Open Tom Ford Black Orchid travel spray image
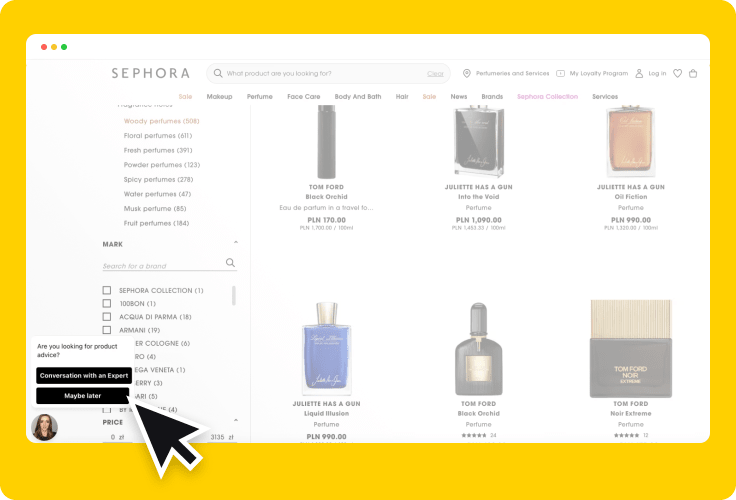Image resolution: width=736 pixels, height=500 pixels. tap(326, 142)
